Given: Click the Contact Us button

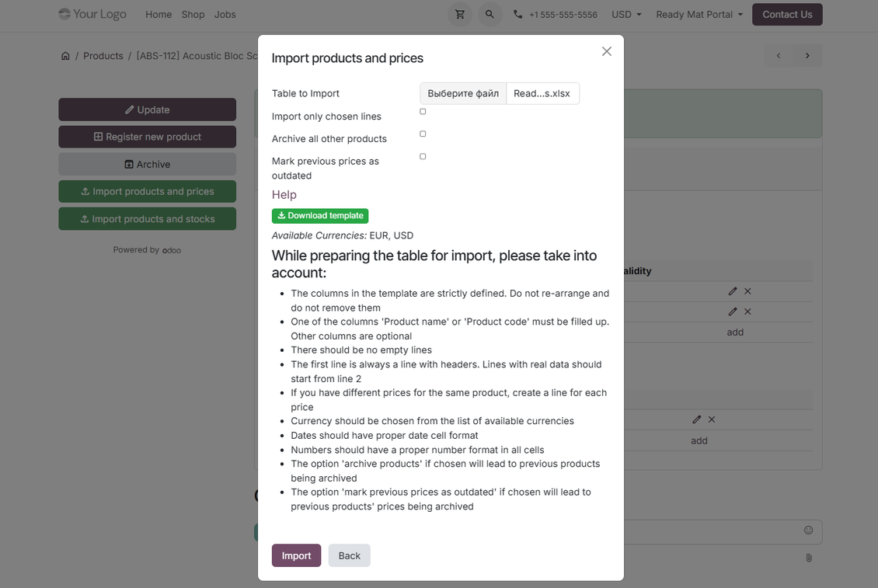Looking at the screenshot, I should [787, 15].
